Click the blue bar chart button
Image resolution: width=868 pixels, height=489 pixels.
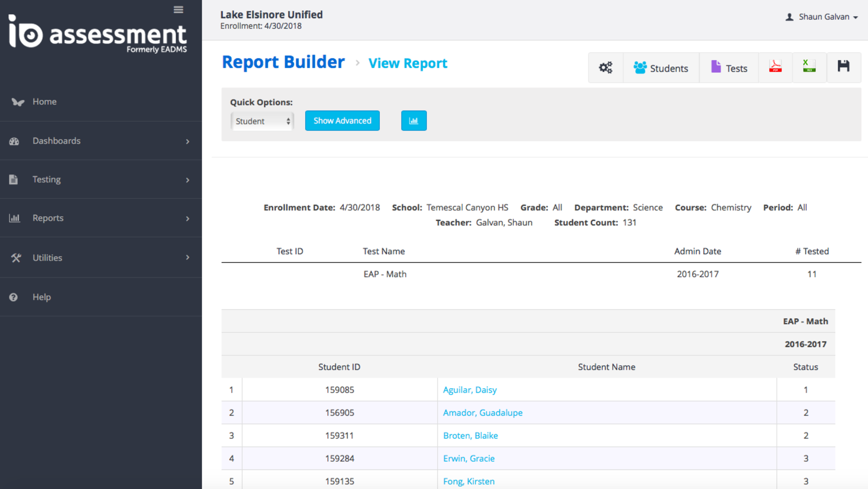pos(413,121)
